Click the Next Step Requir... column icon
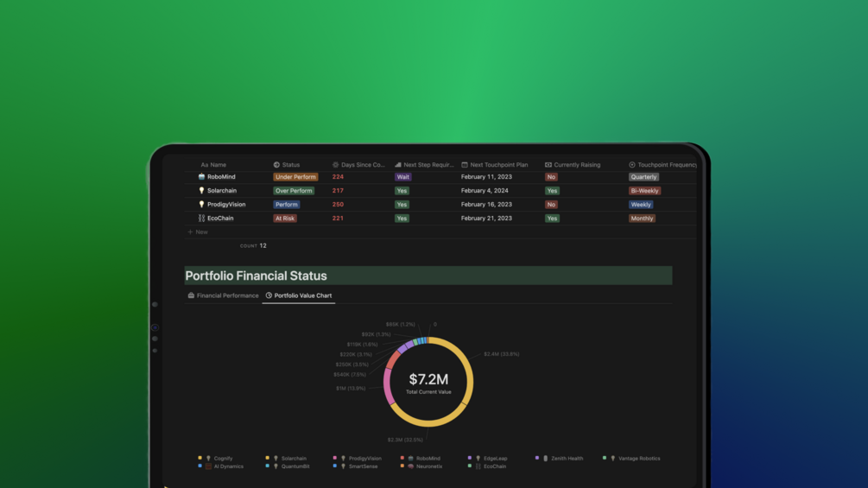Screen dimensions: 868x488 [398, 164]
